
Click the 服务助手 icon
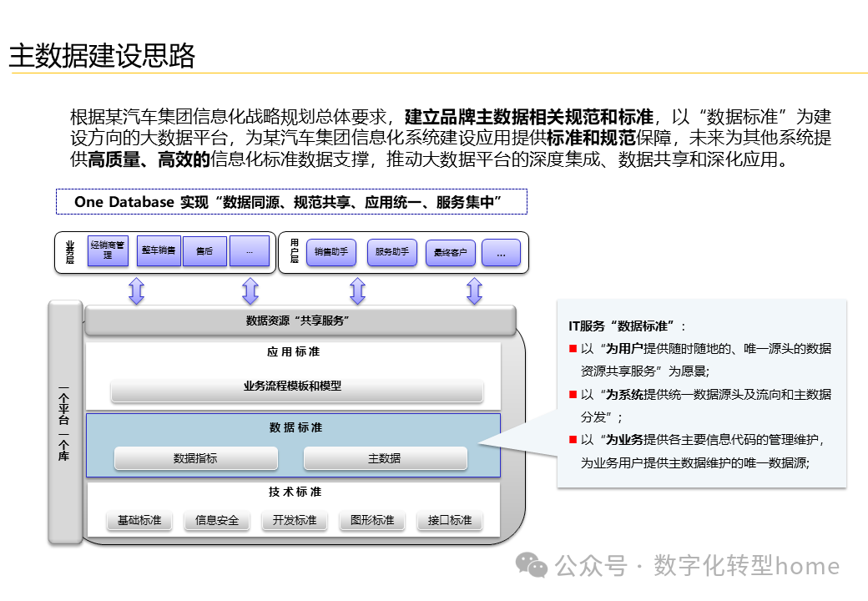[391, 252]
